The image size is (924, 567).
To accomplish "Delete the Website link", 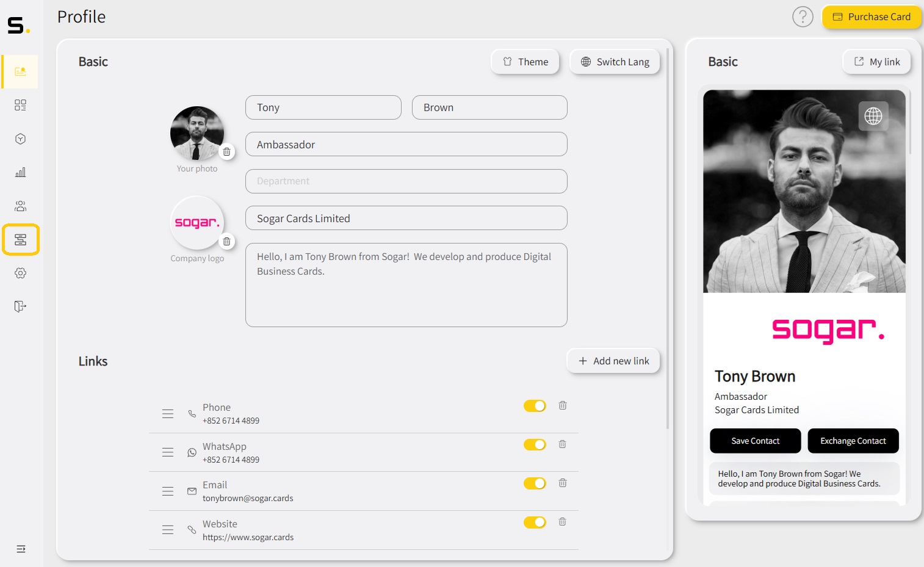I will (x=563, y=522).
